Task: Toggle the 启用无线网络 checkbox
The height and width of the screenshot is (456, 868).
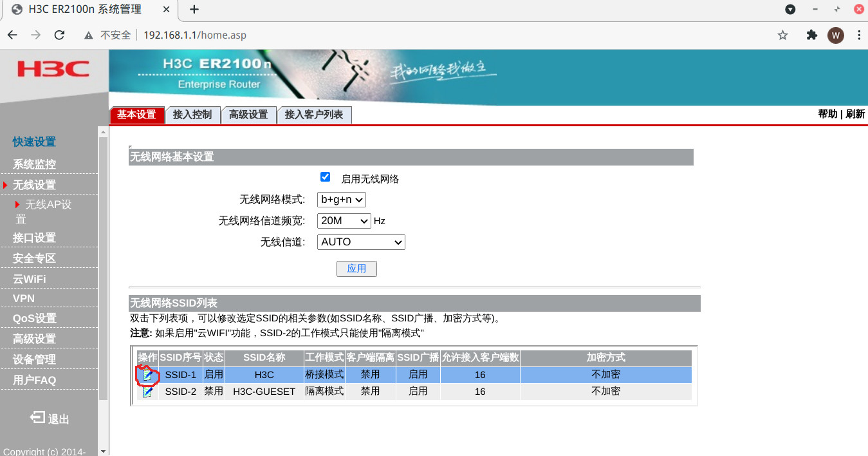Action: click(x=326, y=177)
